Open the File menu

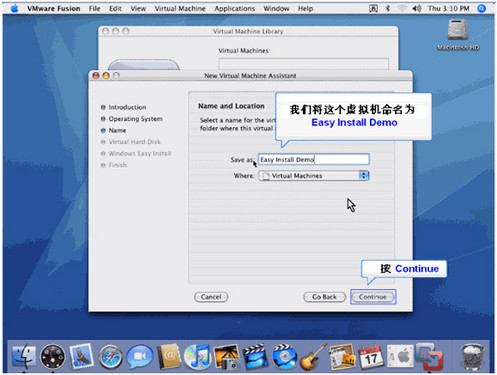coord(95,8)
